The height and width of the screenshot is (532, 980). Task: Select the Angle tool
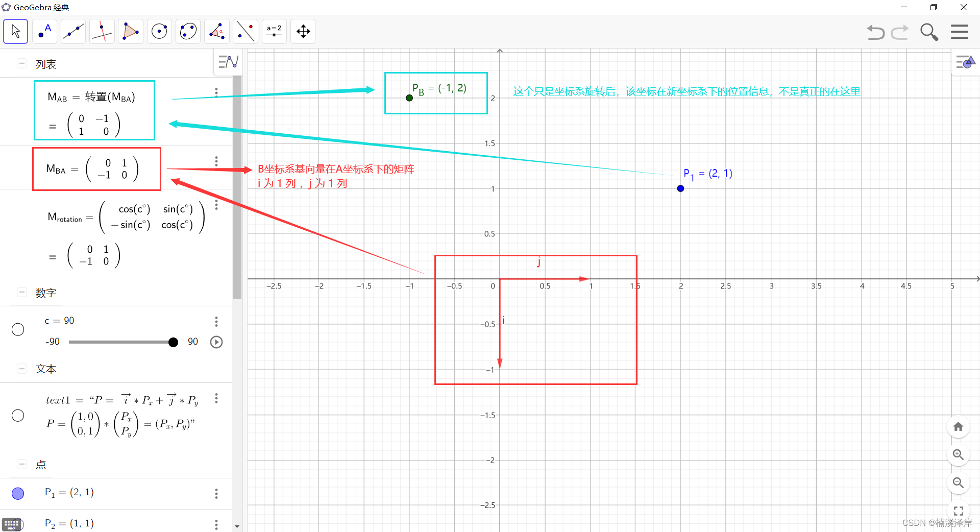click(x=217, y=31)
